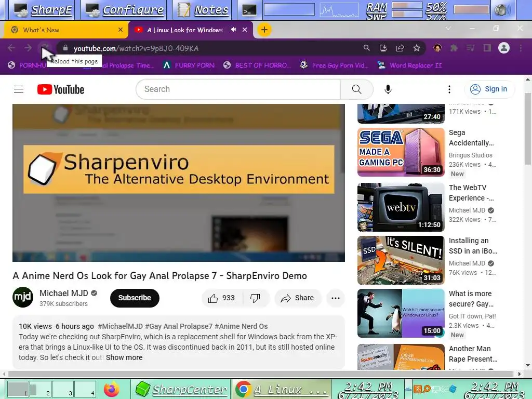Go back to the previous page

click(x=11, y=48)
